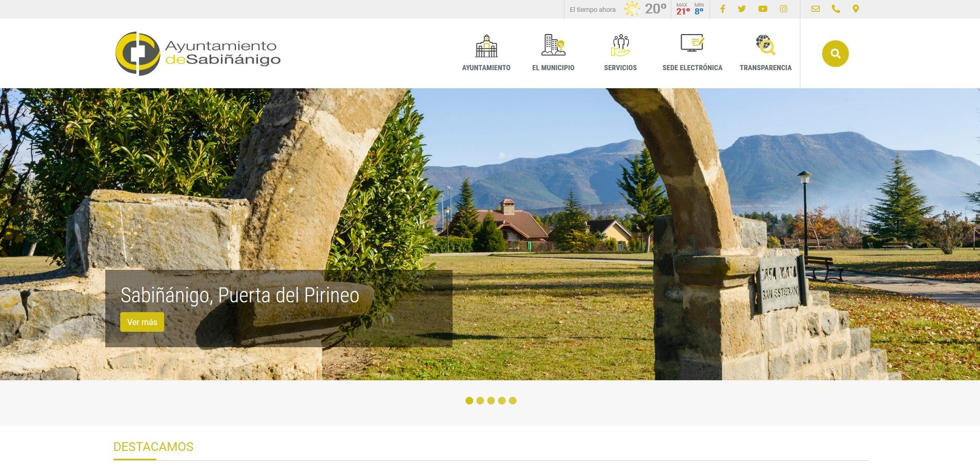Select the third carousel slide dot

[491, 400]
